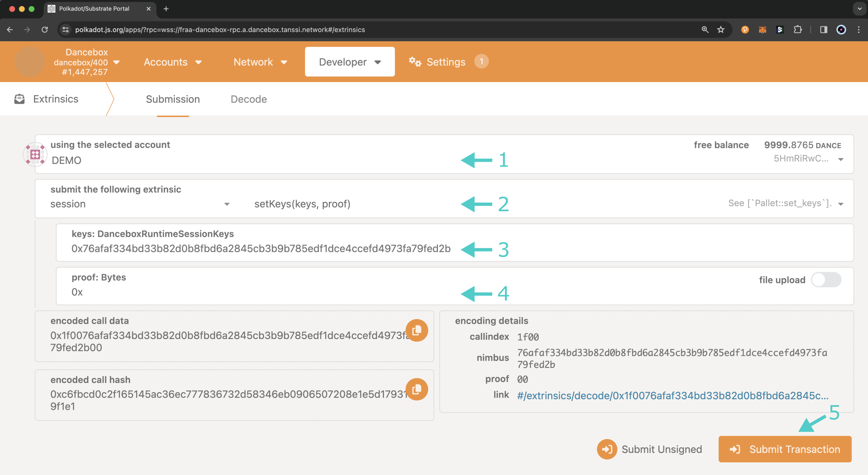Click the nimbus key value

tap(672, 358)
